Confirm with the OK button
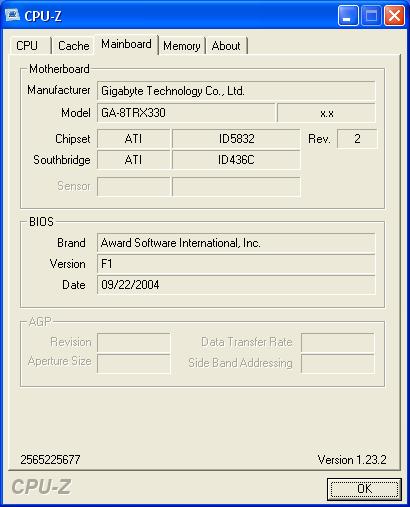This screenshot has width=410, height=507. point(364,489)
